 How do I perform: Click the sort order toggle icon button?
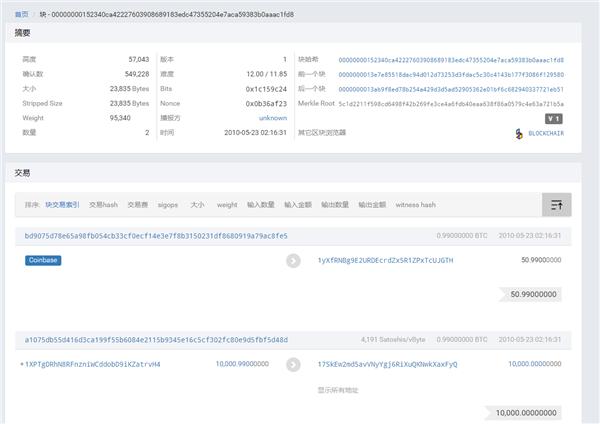[556, 205]
